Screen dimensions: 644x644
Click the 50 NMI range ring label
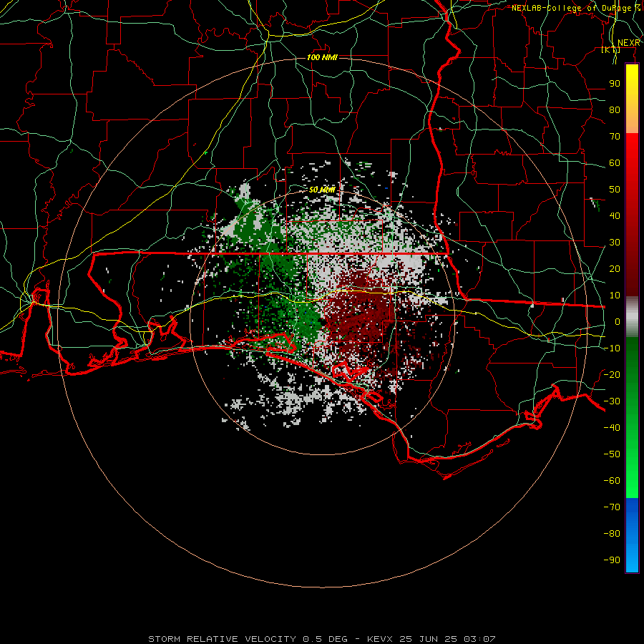[323, 190]
